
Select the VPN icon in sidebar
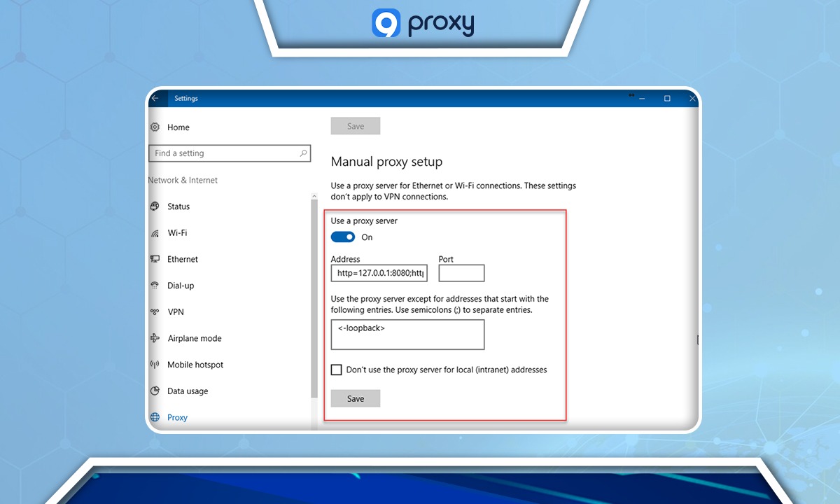[155, 311]
